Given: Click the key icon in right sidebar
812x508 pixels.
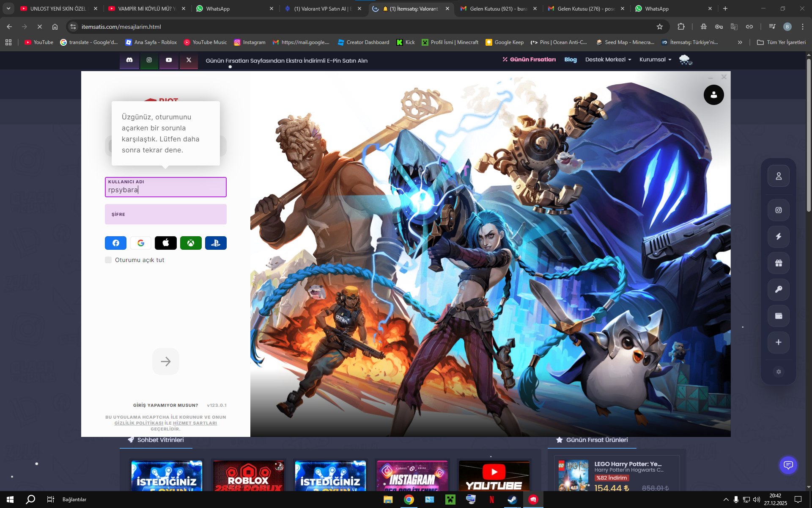Looking at the screenshot, I should tap(779, 290).
